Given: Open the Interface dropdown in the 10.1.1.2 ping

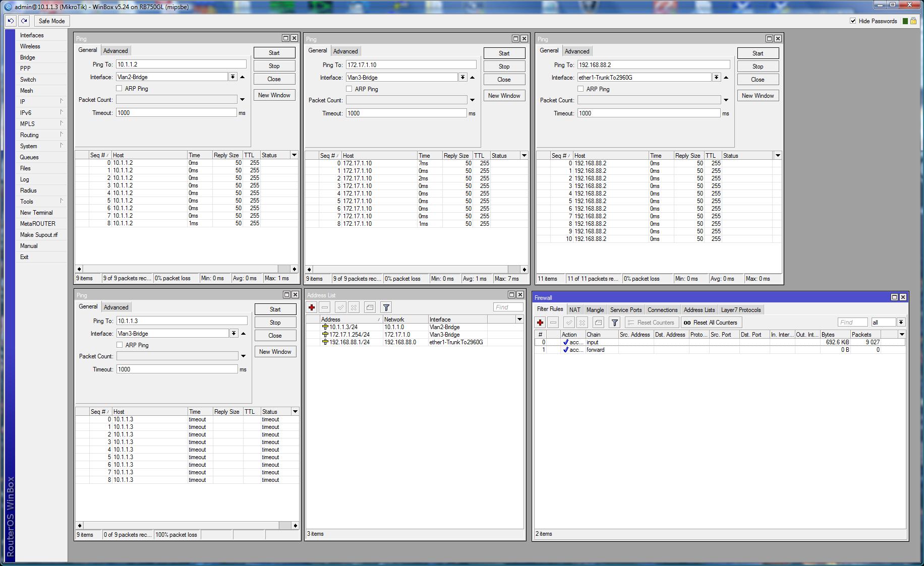Looking at the screenshot, I should point(233,77).
